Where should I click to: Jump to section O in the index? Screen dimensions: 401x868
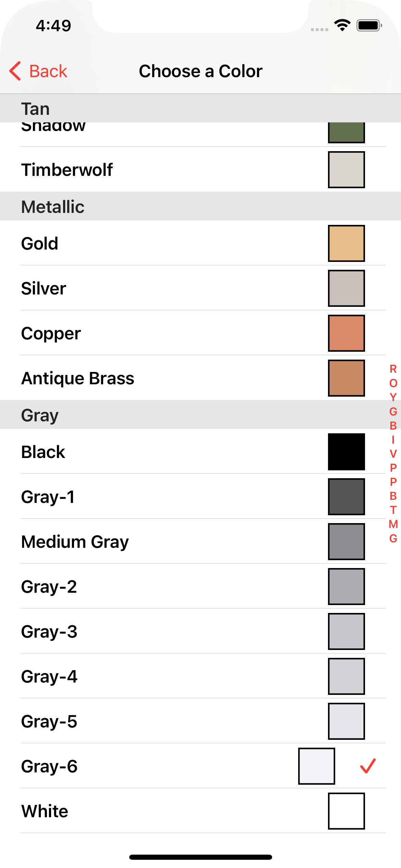click(x=393, y=383)
